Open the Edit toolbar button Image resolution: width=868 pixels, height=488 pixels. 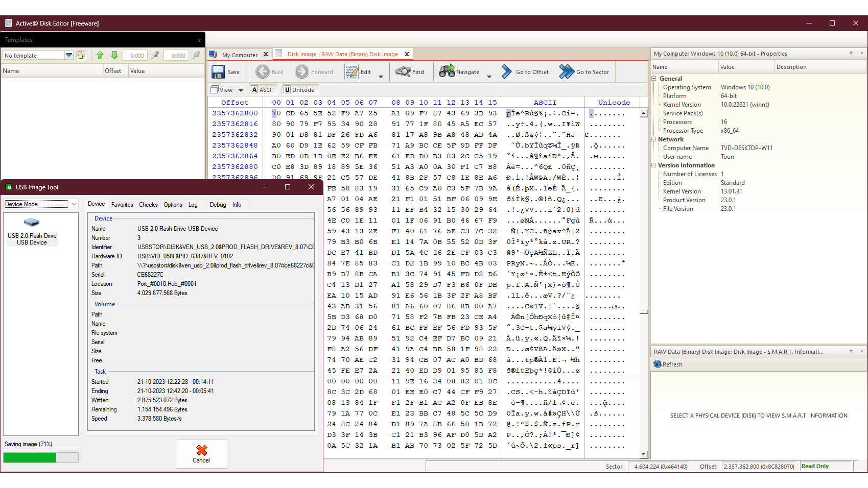click(x=359, y=72)
